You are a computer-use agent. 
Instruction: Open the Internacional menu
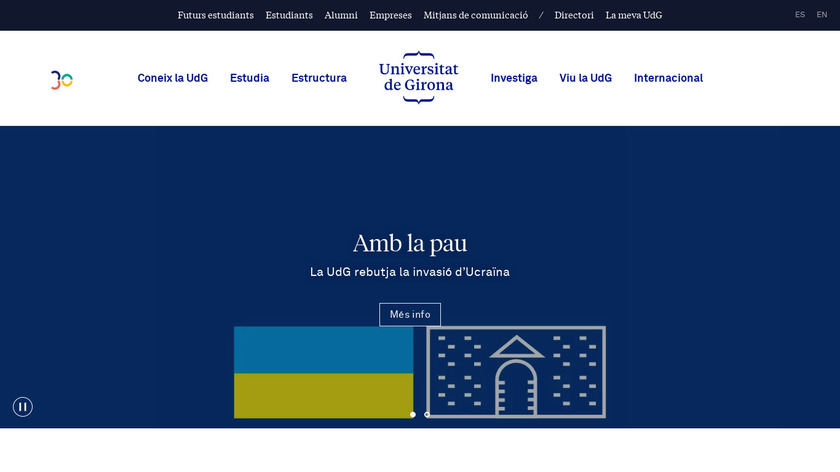pos(668,78)
